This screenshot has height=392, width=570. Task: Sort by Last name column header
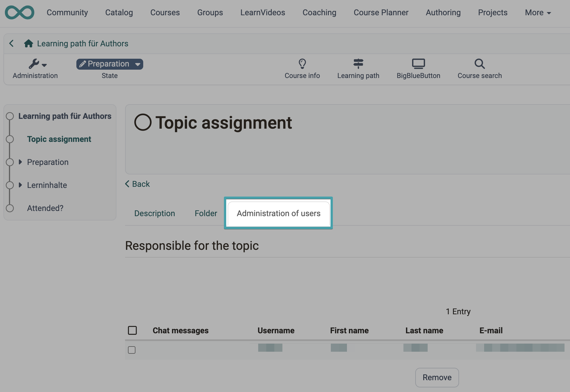(x=424, y=330)
